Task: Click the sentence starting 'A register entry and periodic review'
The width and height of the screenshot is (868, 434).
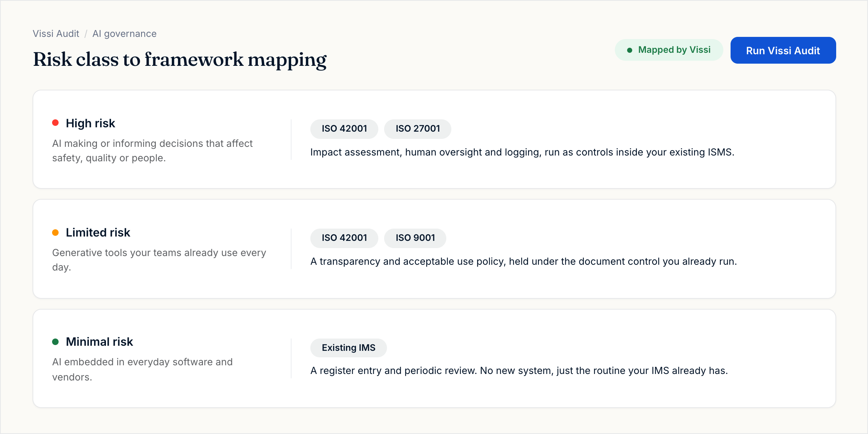Action: (x=519, y=371)
